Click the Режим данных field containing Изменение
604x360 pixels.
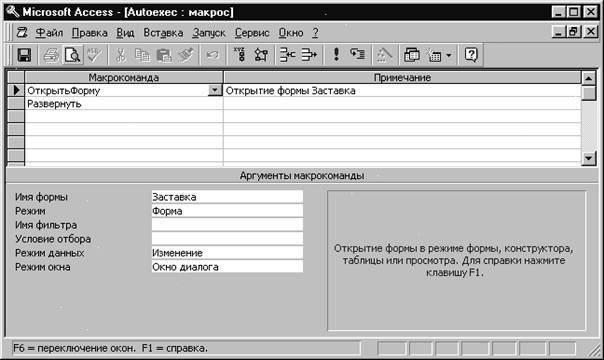pos(227,253)
